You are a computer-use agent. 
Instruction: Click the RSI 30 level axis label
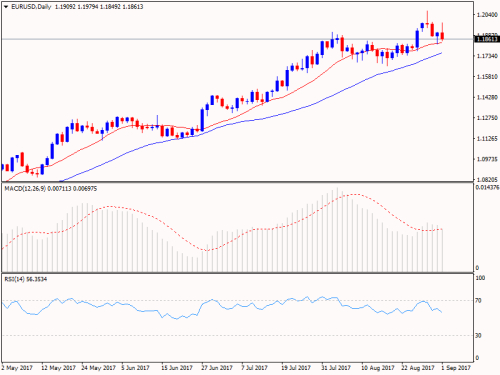click(478, 336)
